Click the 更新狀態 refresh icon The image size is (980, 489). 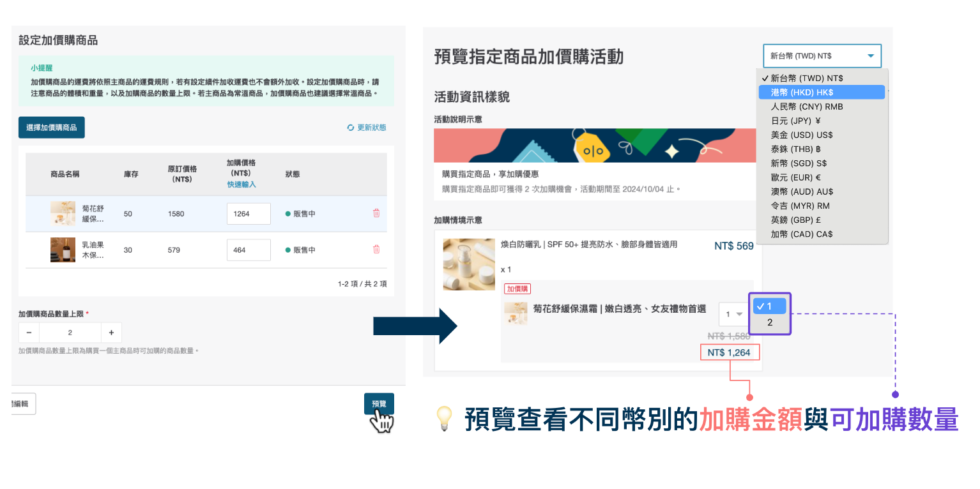pyautogui.click(x=351, y=128)
